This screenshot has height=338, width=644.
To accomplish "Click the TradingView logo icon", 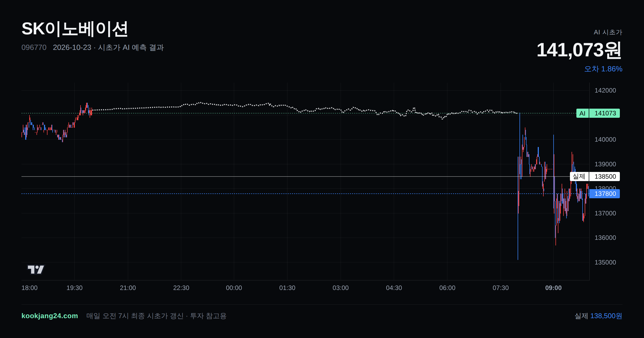I will pos(36,269).
